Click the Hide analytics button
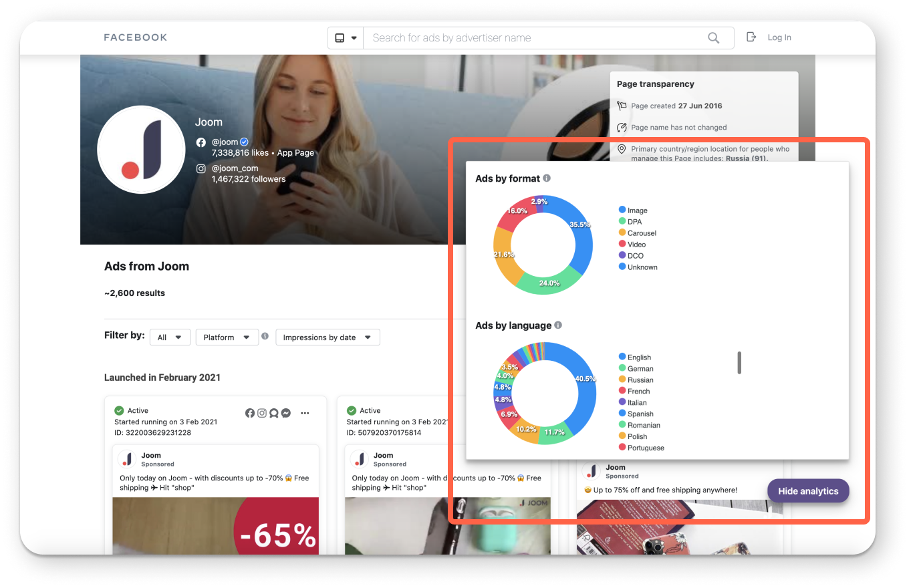 click(x=808, y=491)
